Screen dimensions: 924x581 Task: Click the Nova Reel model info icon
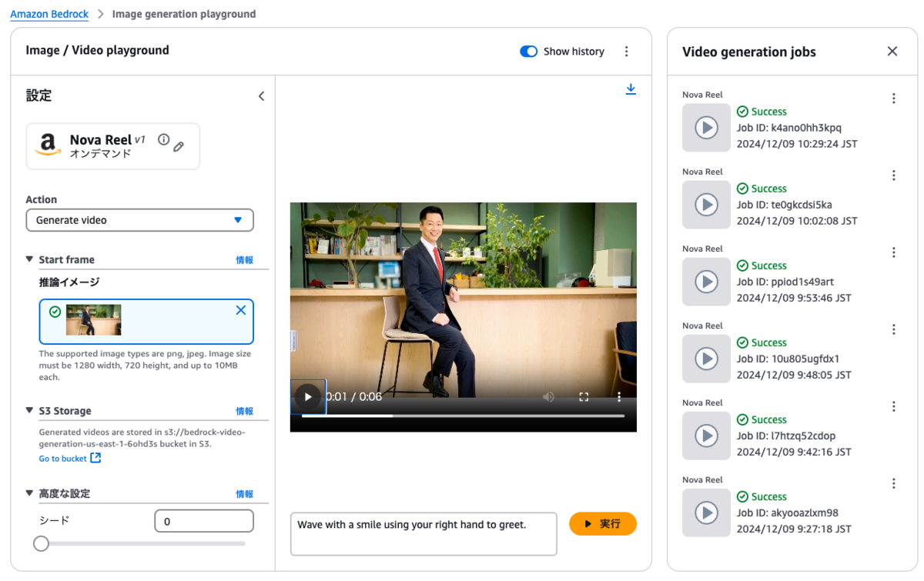163,139
